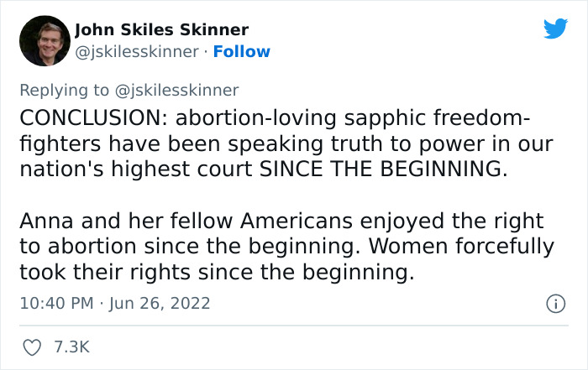Image resolution: width=588 pixels, height=370 pixels.
Task: Like the tweet with the heart icon
Action: pyautogui.click(x=33, y=346)
